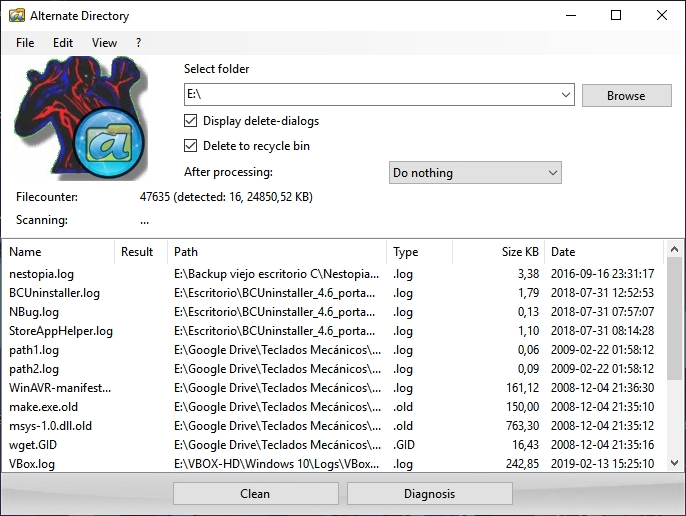This screenshot has height=516, width=686.
Task: Click the scrollbar down arrow of the file list
Action: 674,463
